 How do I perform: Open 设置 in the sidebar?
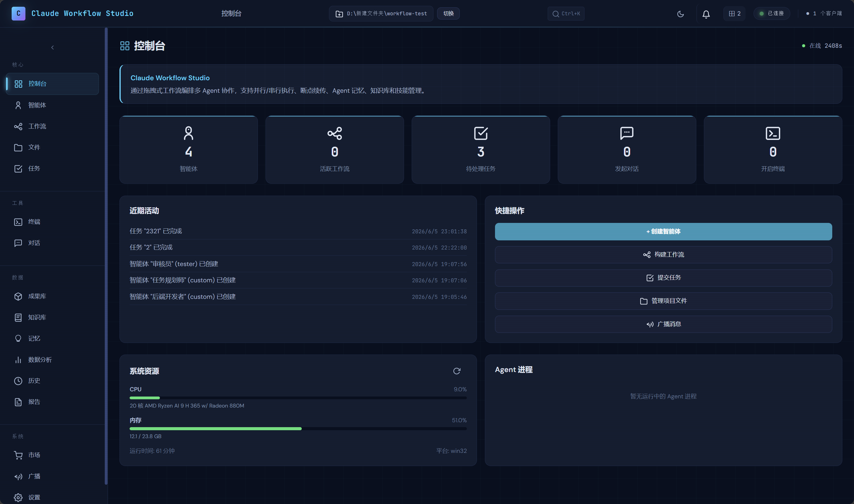tap(52, 497)
